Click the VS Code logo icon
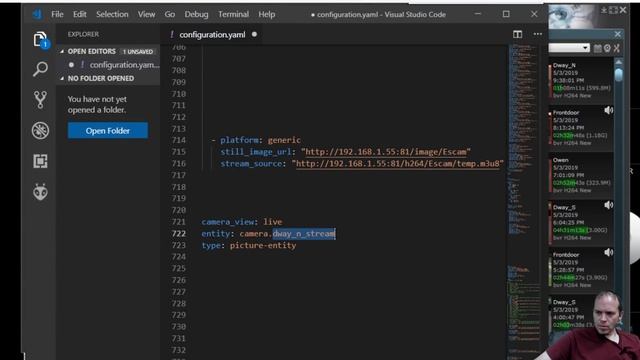The height and width of the screenshot is (360, 640). (x=38, y=14)
